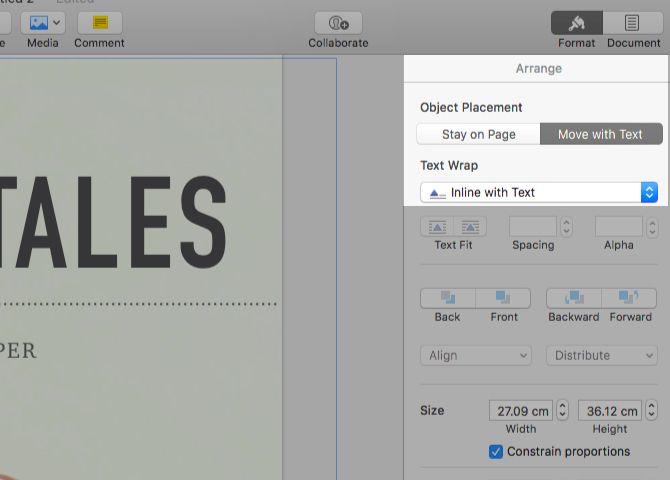The height and width of the screenshot is (480, 670).
Task: Click the Arrange tab header
Action: pos(538,68)
